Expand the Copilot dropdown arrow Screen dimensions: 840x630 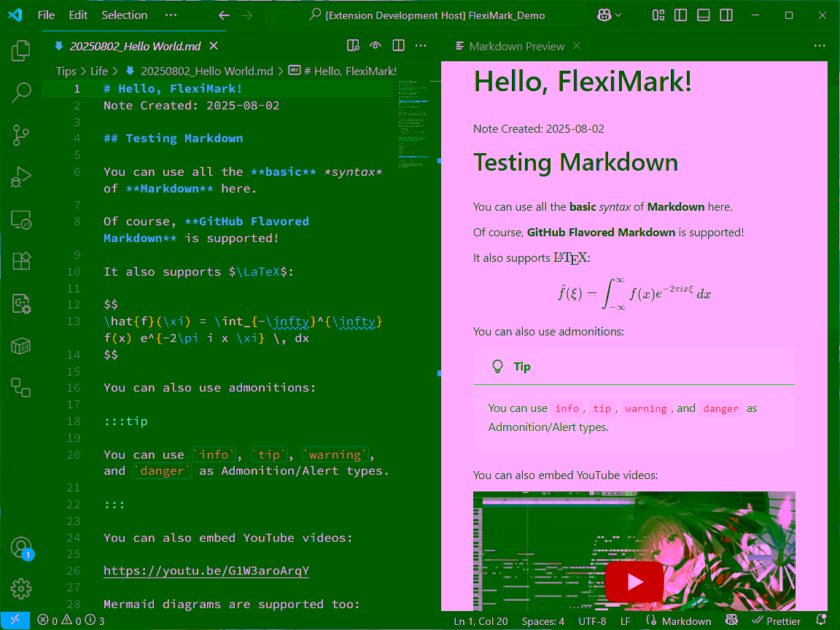point(618,15)
